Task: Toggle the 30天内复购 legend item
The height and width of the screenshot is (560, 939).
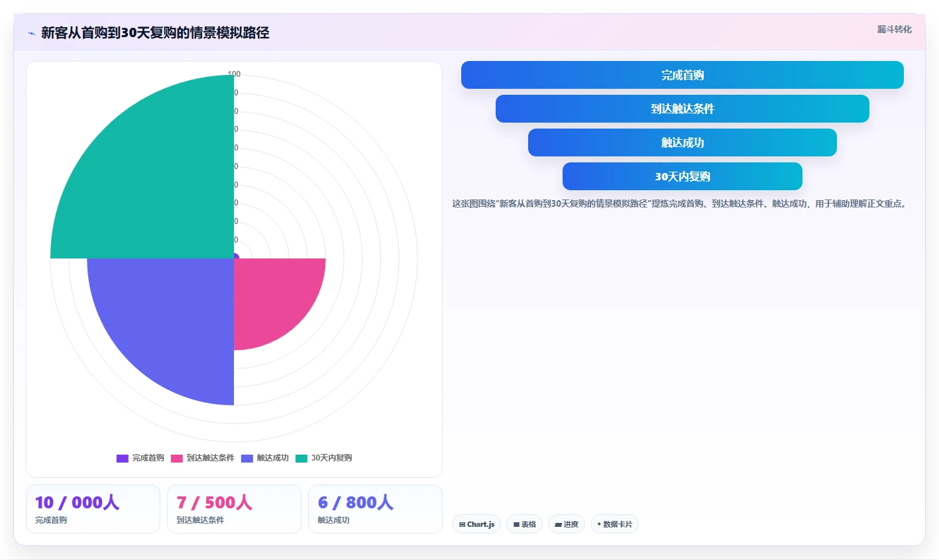Action: point(323,458)
